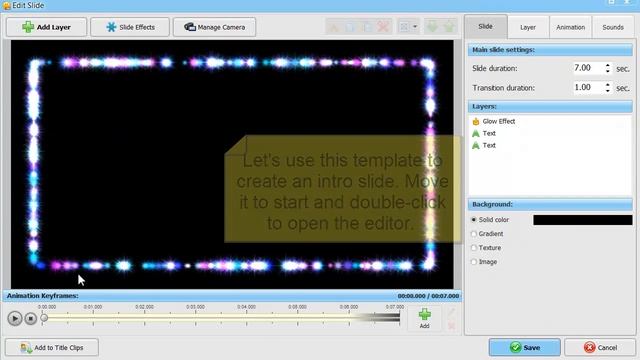Click the Slide duration value field
The image size is (640, 360).
pyautogui.click(x=588, y=68)
